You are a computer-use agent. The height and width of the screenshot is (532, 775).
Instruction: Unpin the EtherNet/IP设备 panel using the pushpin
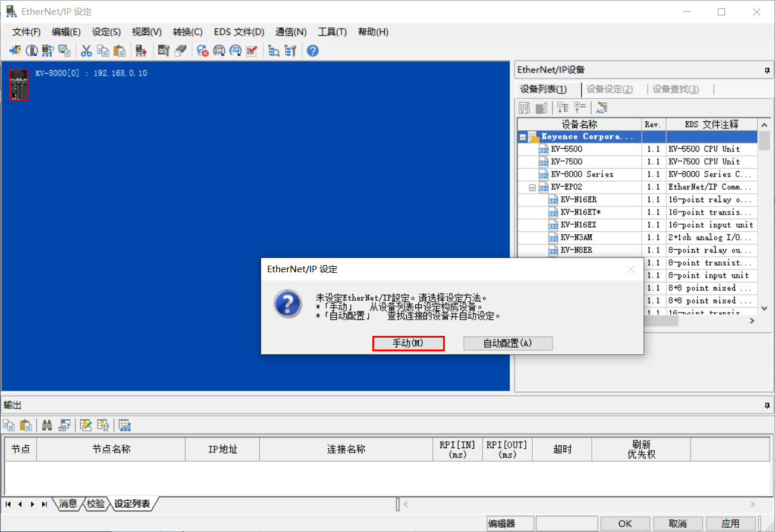(767, 70)
